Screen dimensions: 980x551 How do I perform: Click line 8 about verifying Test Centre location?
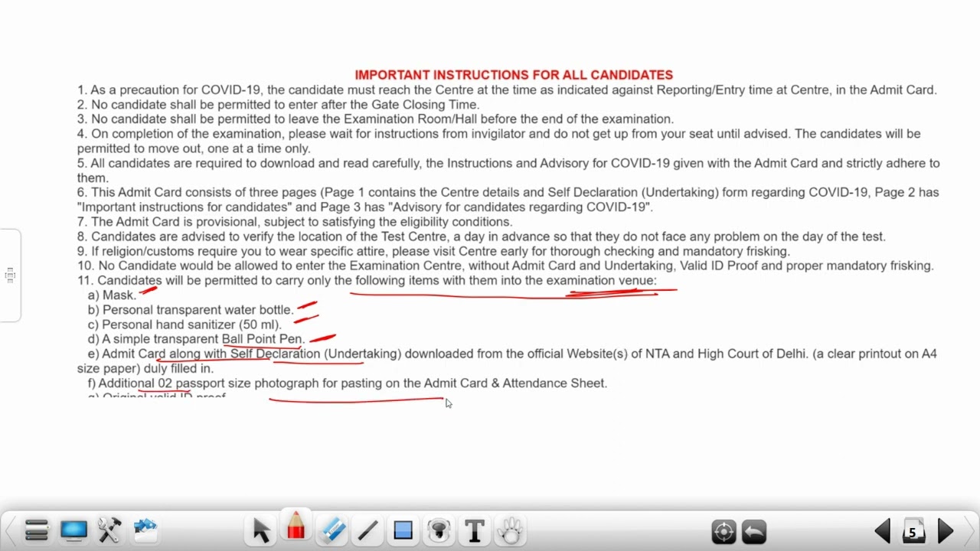[481, 236]
